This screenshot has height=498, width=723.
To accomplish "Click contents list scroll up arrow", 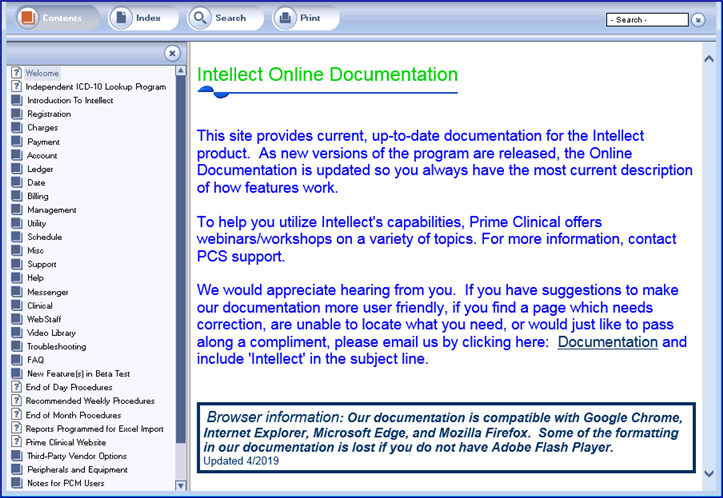I will (x=181, y=71).
